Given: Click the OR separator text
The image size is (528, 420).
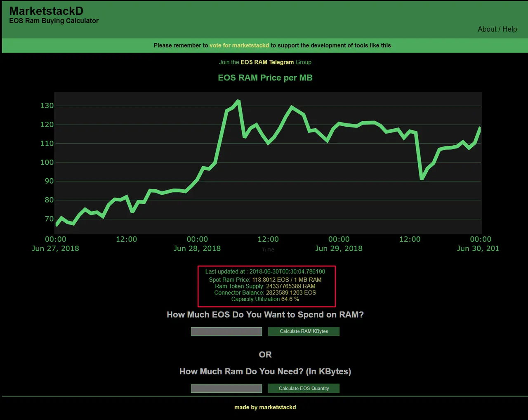Looking at the screenshot, I should pos(265,355).
